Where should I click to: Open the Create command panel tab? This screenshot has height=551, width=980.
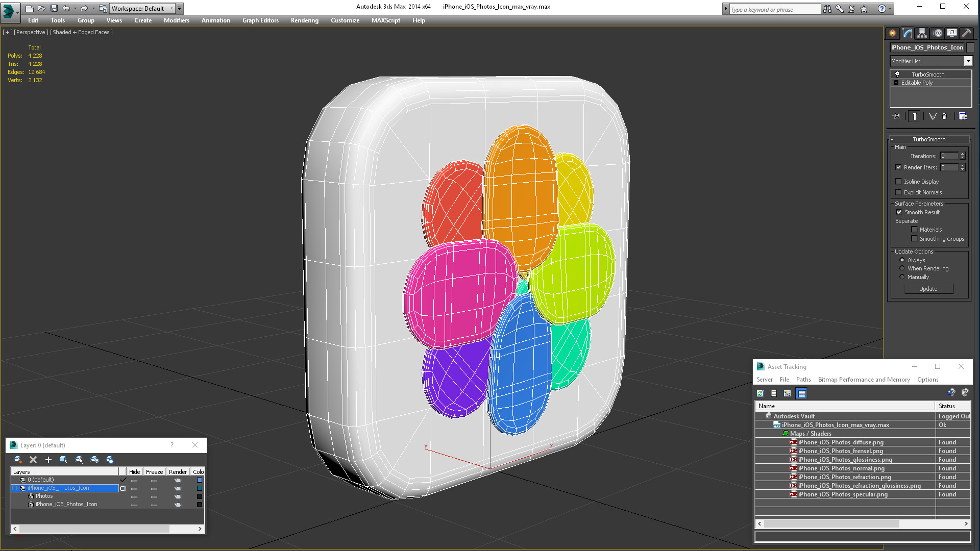pyautogui.click(x=892, y=33)
